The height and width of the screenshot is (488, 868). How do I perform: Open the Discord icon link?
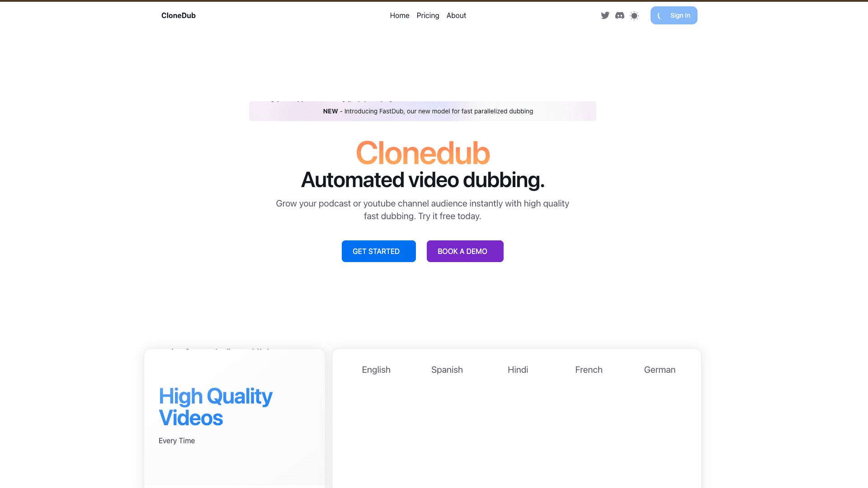pos(620,15)
